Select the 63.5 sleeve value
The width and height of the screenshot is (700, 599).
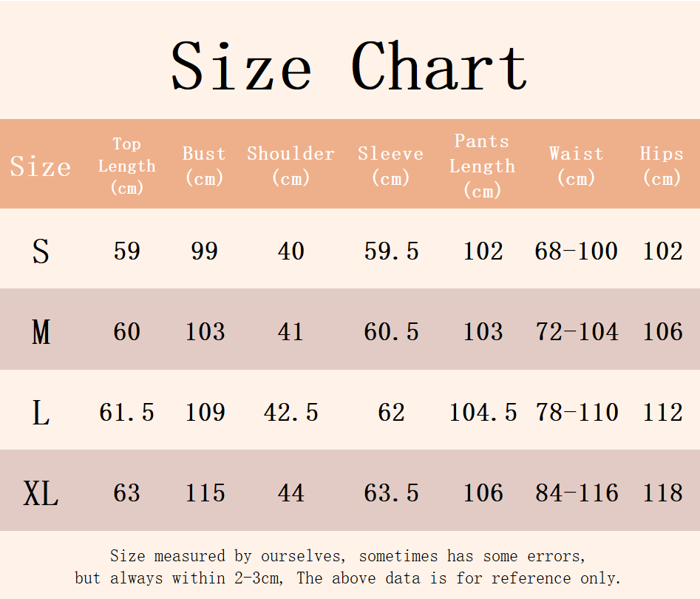click(x=390, y=493)
